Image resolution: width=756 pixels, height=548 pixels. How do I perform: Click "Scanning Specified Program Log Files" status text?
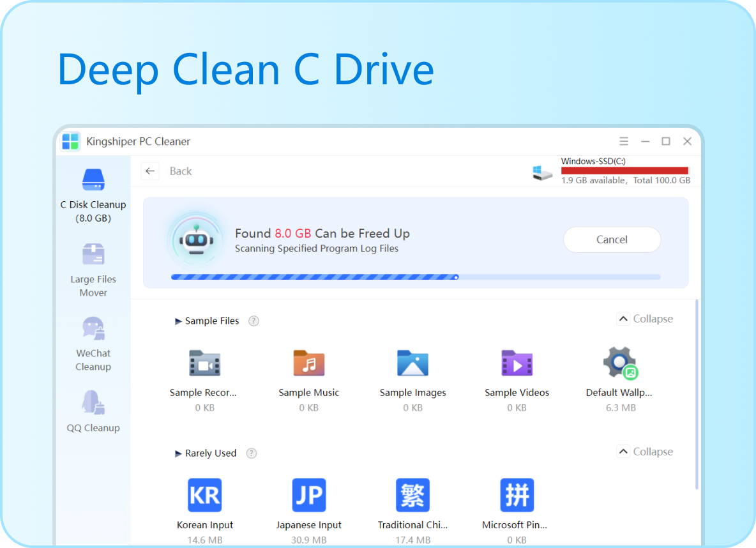pyautogui.click(x=317, y=248)
